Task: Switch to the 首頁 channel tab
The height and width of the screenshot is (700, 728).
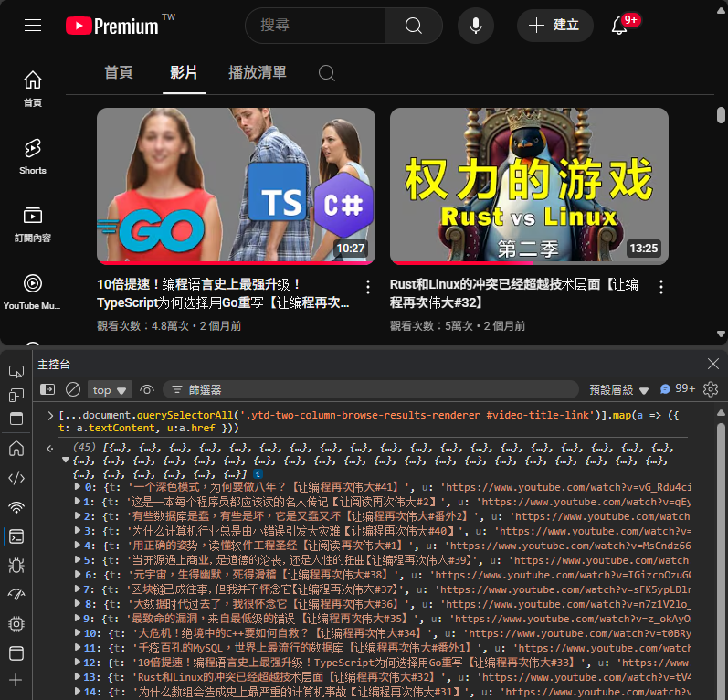Action: (119, 73)
